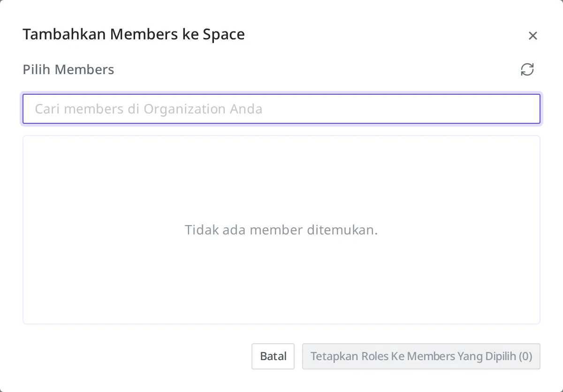Image resolution: width=563 pixels, height=392 pixels.
Task: Click the 'Pilih Members' label
Action: [x=68, y=70]
